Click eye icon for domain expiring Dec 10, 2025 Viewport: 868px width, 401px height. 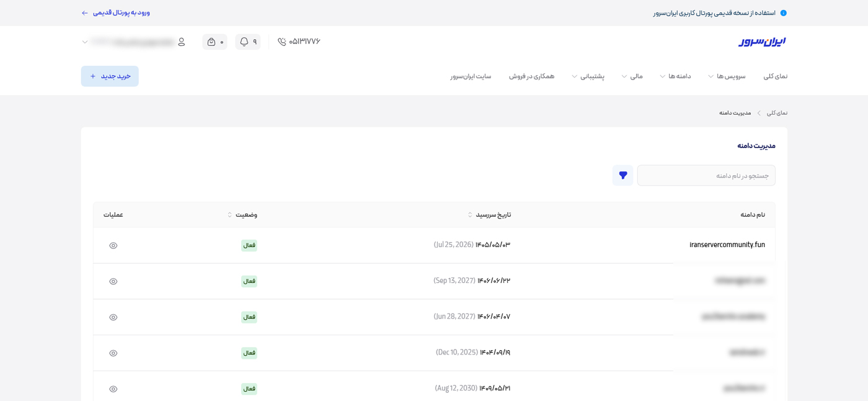click(113, 353)
